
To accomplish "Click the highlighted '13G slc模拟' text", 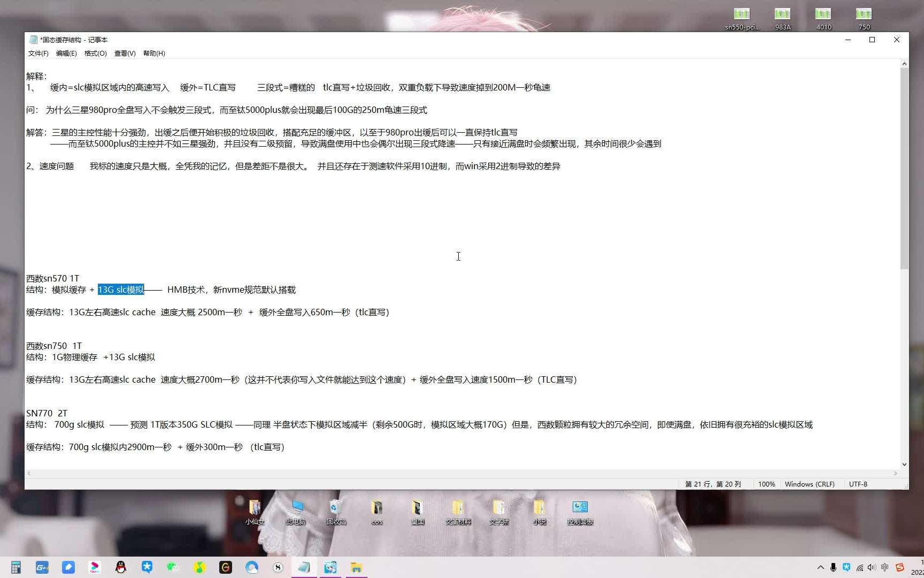I will tap(121, 290).
